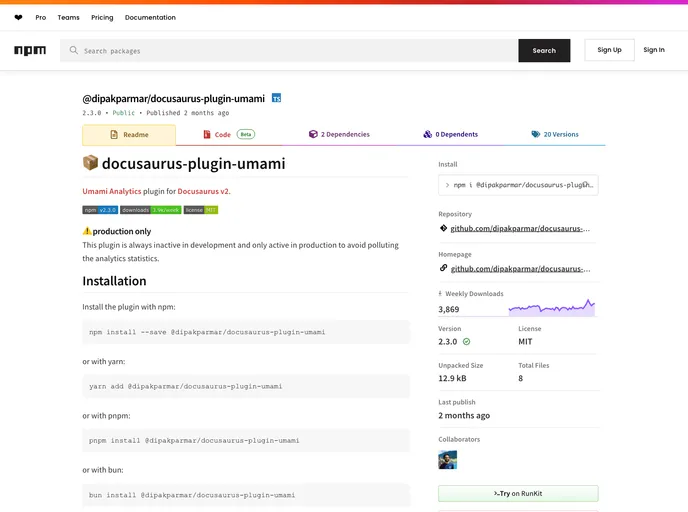Screen dimensions: 688x512
Task: Click the 'pnpm install' code block
Action: (246, 440)
